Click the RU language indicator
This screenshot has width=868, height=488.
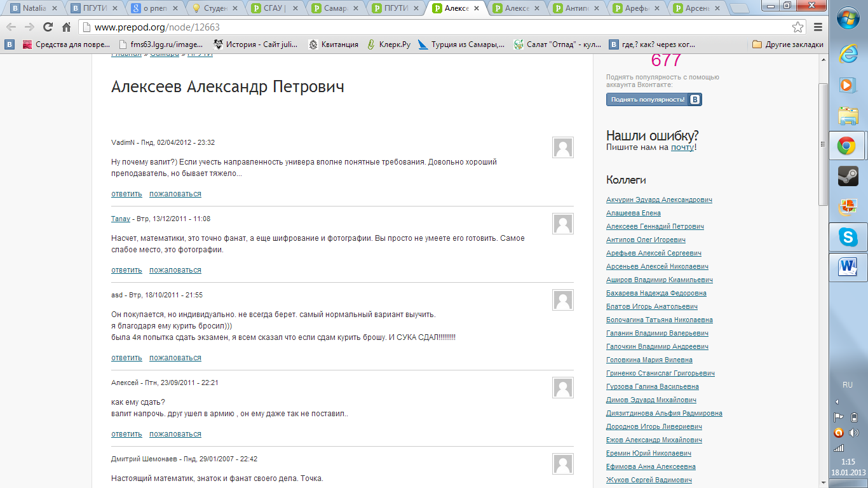tap(848, 385)
